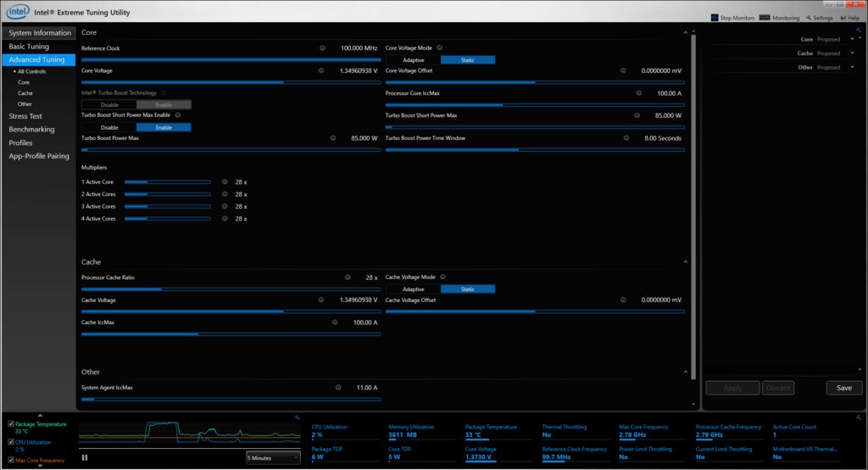Click info icon for Processor Core IccMax
Viewport: 868px width, 470px height.
(x=639, y=93)
